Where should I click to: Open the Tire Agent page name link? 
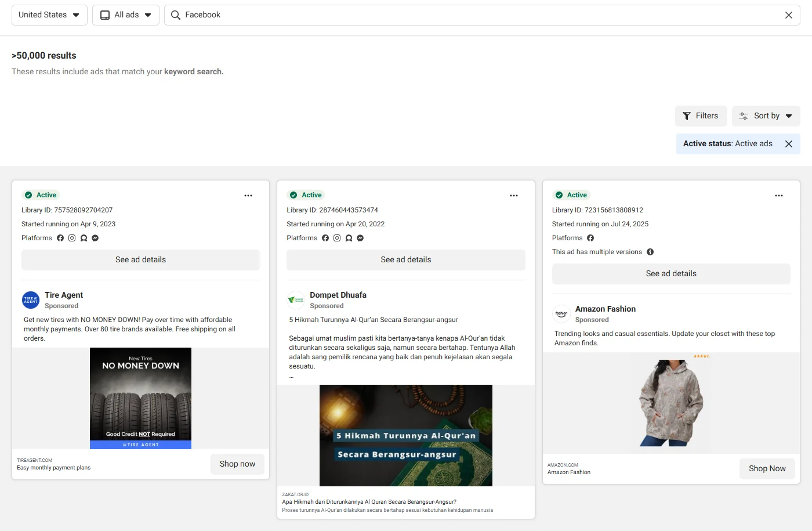(64, 295)
